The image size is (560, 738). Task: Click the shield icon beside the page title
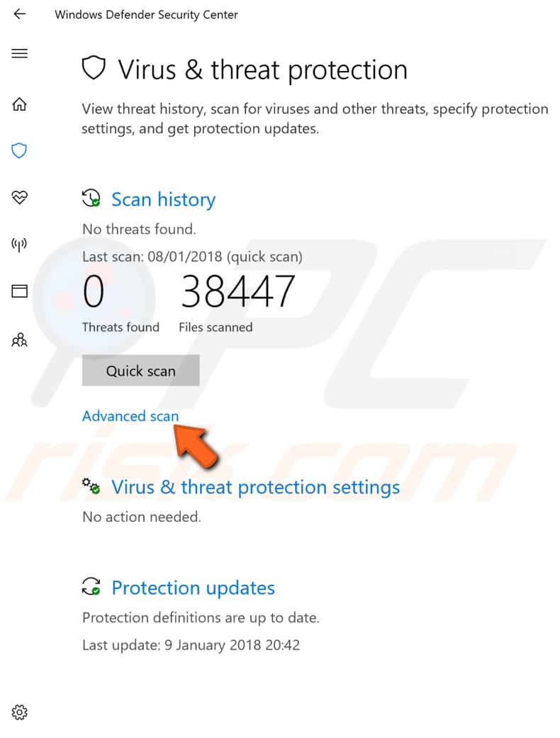93,67
